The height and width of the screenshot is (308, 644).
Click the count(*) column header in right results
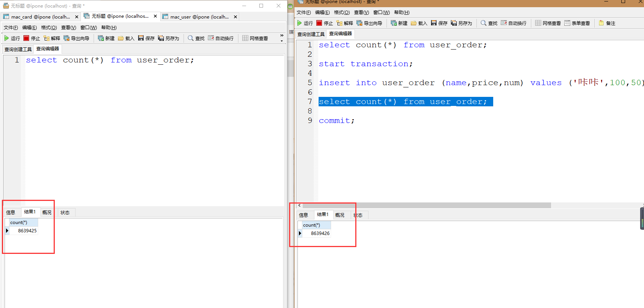coord(317,225)
